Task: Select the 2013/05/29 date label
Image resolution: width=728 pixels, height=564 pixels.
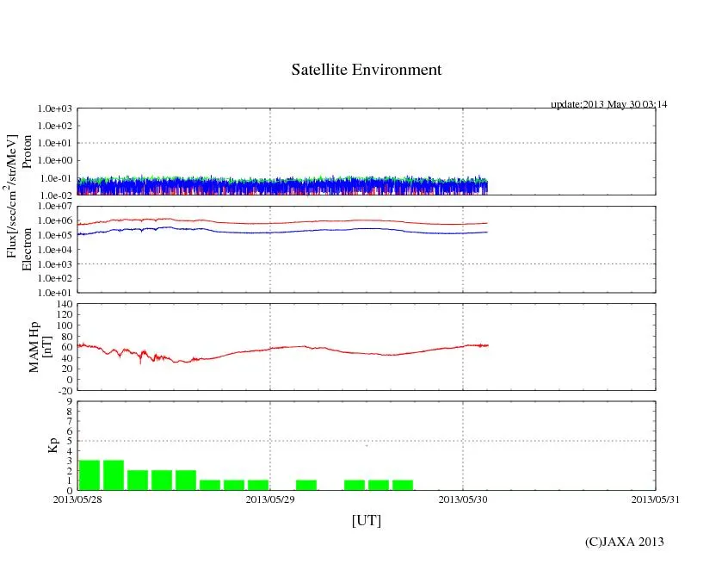Action: pos(270,499)
